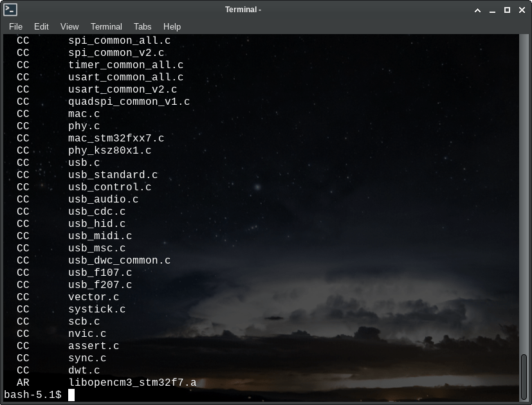Open the Tabs menu
Screen dimensions: 532x405
pyautogui.click(x=143, y=26)
